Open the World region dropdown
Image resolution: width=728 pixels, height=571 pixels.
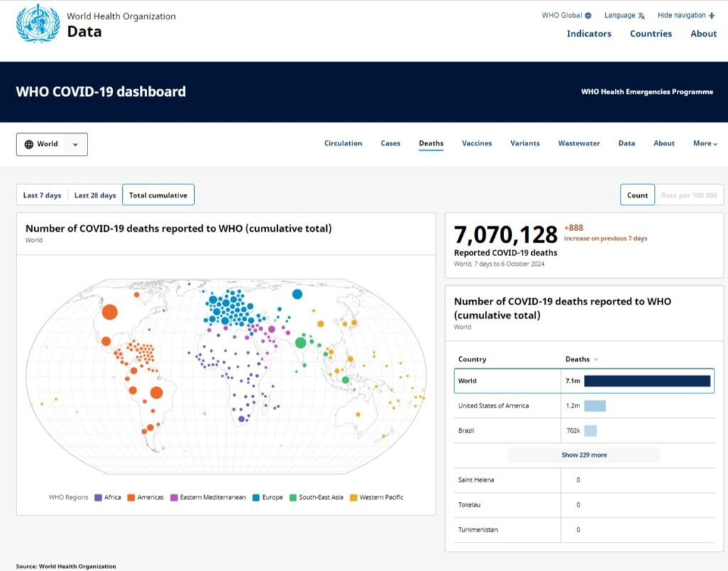[x=52, y=144]
